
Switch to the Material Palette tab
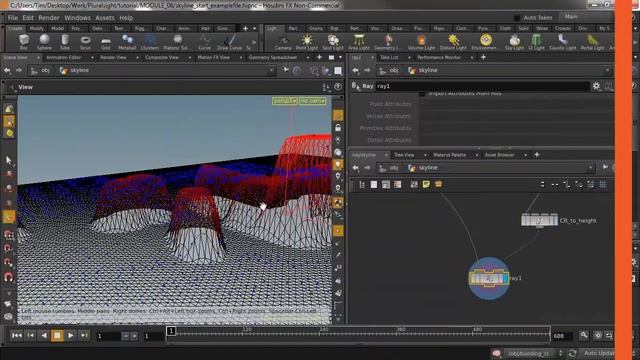[449, 155]
